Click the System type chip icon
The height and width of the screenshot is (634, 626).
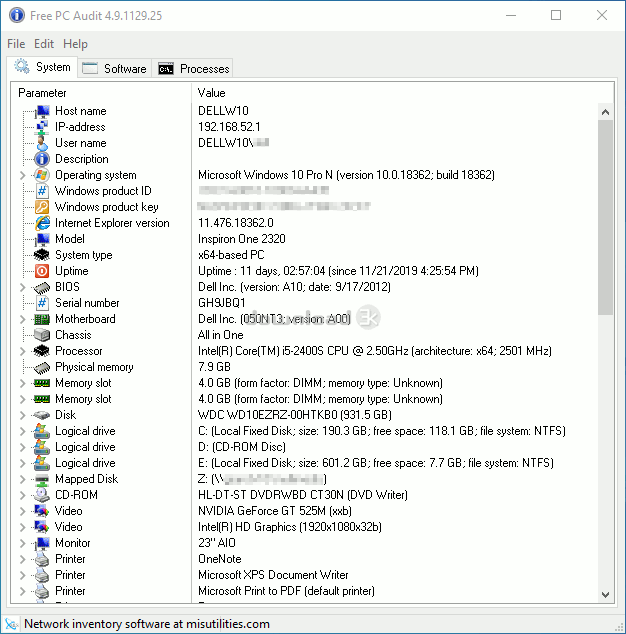42,255
